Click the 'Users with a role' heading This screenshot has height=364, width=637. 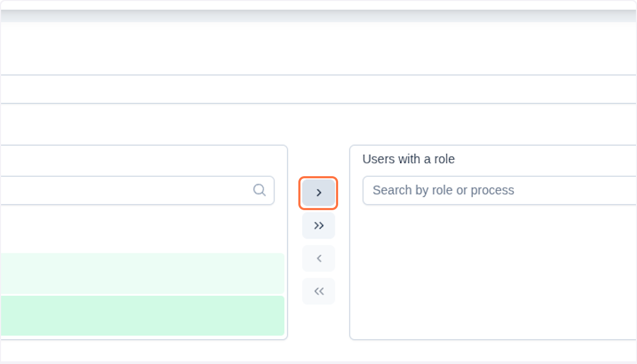click(x=408, y=159)
